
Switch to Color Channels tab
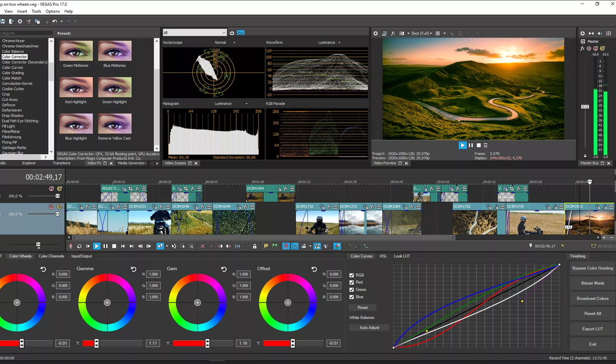51,256
